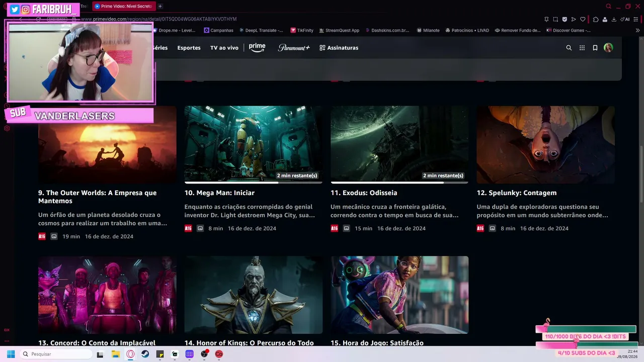Image resolution: width=644 pixels, height=362 pixels.
Task: Click the "19 min" duration text
Action: pyautogui.click(x=71, y=236)
